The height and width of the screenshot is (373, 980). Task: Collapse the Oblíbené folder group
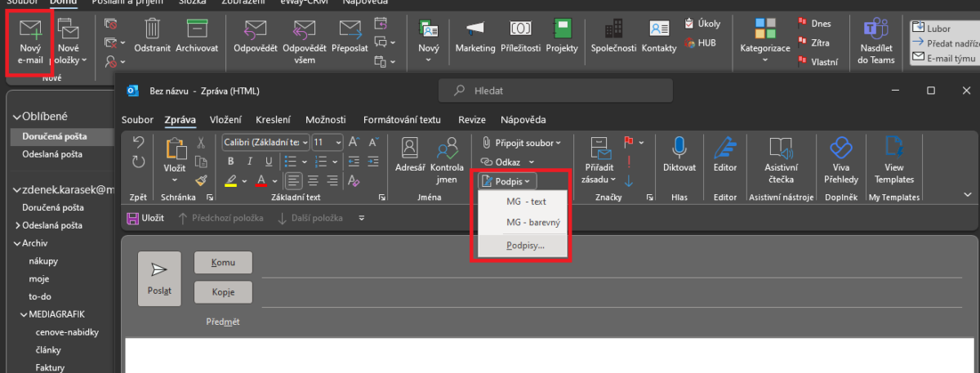(16, 117)
